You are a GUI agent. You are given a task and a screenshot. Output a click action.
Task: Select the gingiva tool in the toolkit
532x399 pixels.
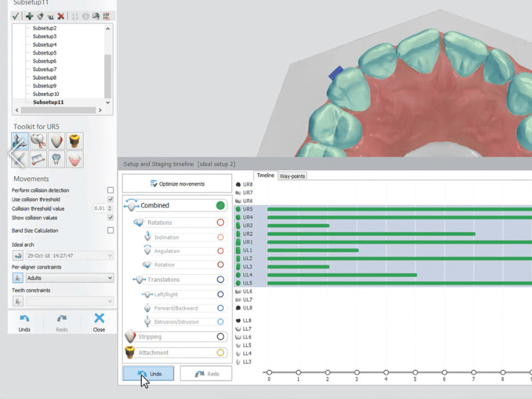point(75,159)
